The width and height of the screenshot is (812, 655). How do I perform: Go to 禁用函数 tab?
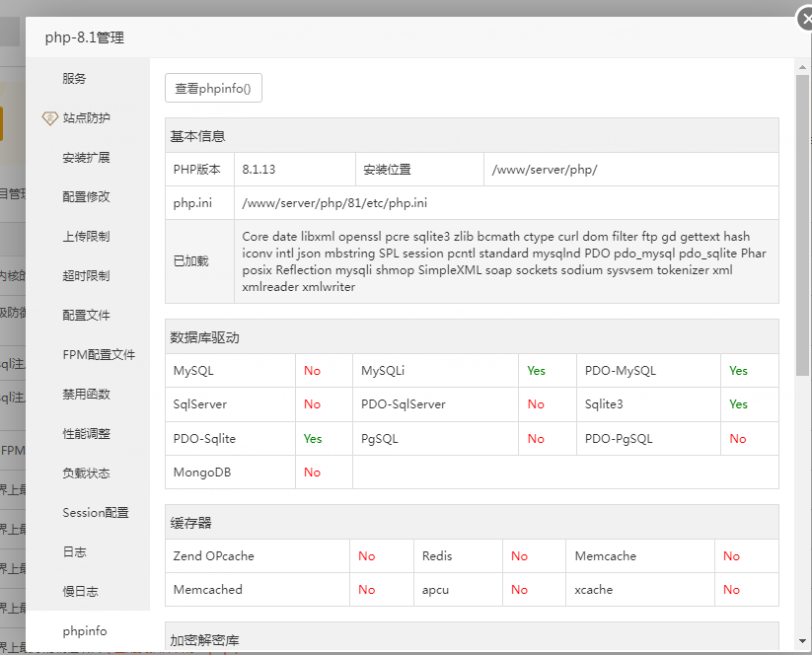point(87,395)
